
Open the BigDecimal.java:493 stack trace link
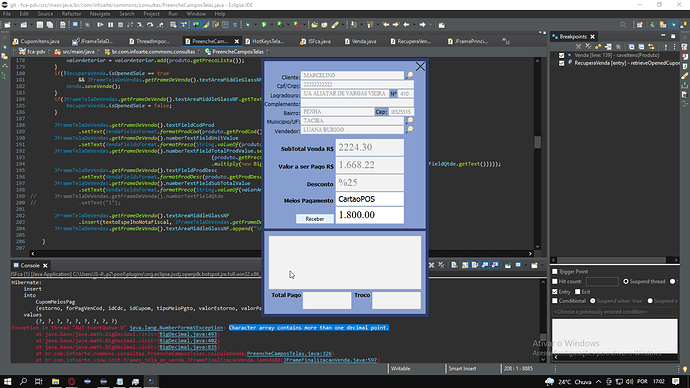[188, 334]
